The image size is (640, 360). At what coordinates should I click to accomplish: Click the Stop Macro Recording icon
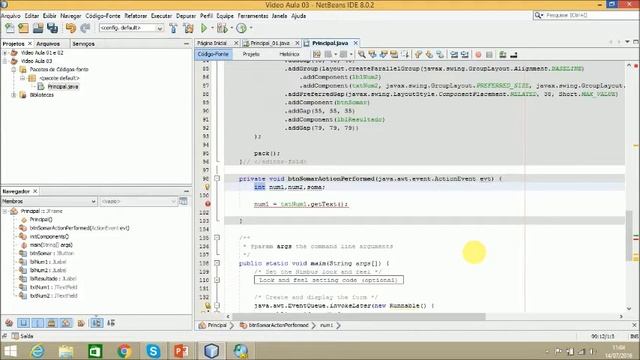489,54
